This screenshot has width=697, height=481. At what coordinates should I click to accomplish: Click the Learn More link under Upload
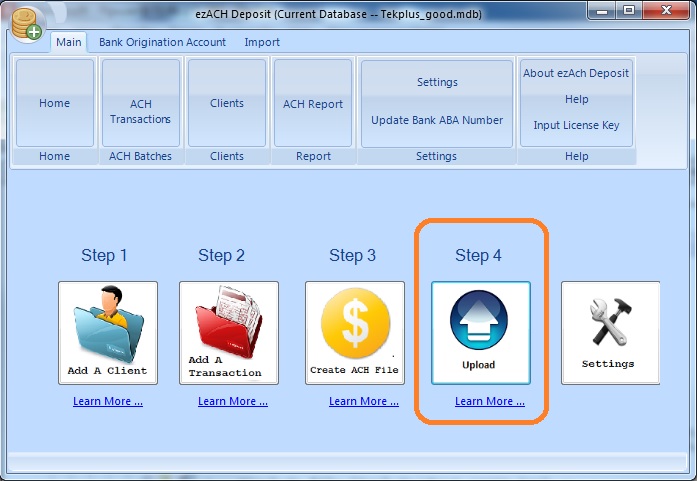(x=489, y=401)
